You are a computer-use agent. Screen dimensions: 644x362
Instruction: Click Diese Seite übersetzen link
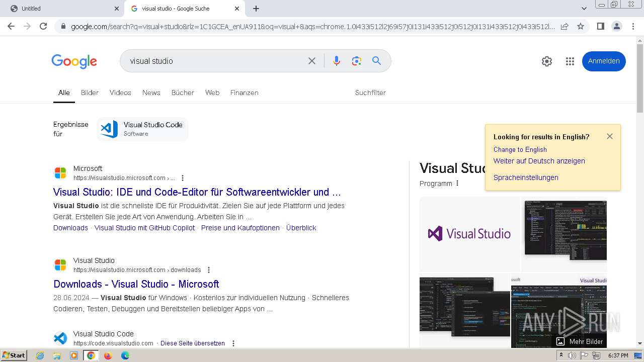coord(193,343)
